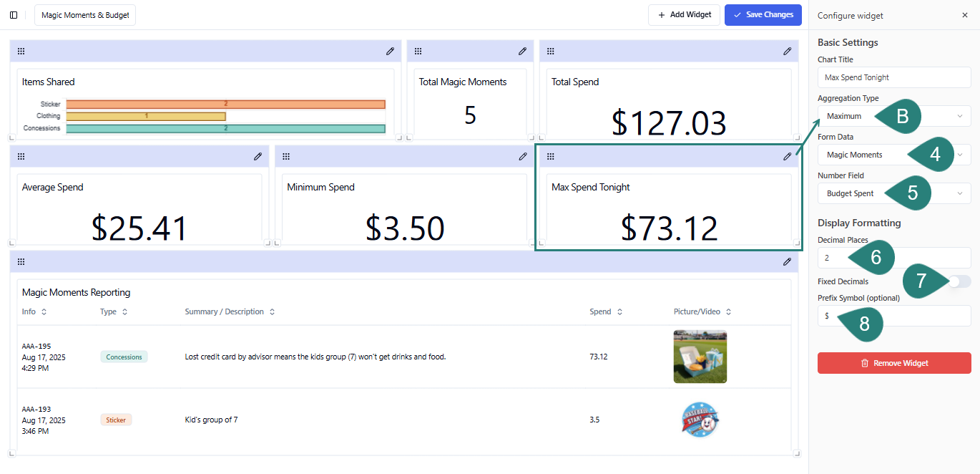Select the Magic Moments & Budget tab
The image size is (980, 474).
point(85,15)
